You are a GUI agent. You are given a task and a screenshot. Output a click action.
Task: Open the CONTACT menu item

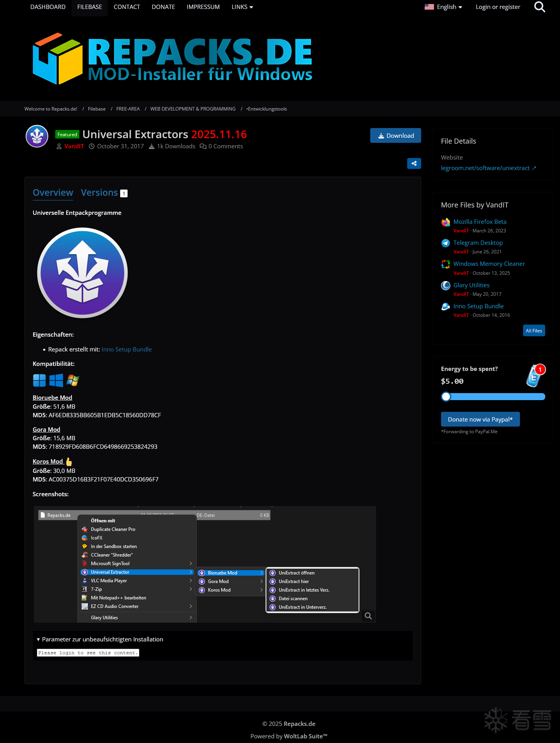click(127, 7)
